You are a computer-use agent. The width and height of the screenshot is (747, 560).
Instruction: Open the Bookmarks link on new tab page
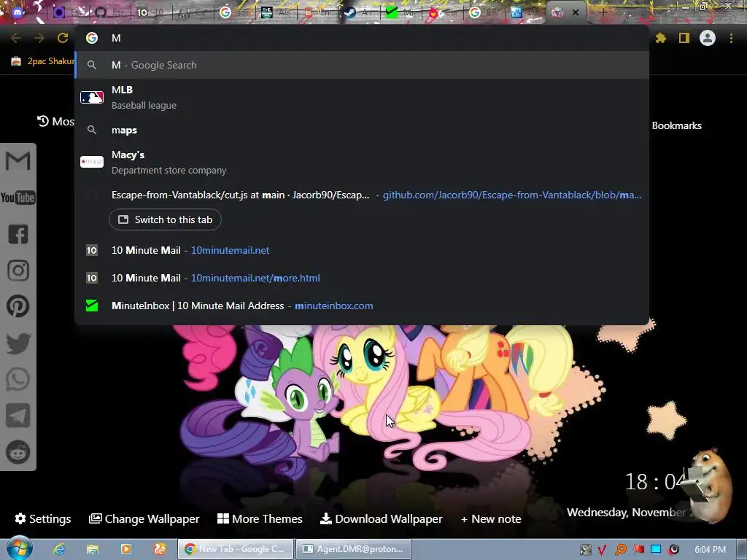click(x=676, y=125)
